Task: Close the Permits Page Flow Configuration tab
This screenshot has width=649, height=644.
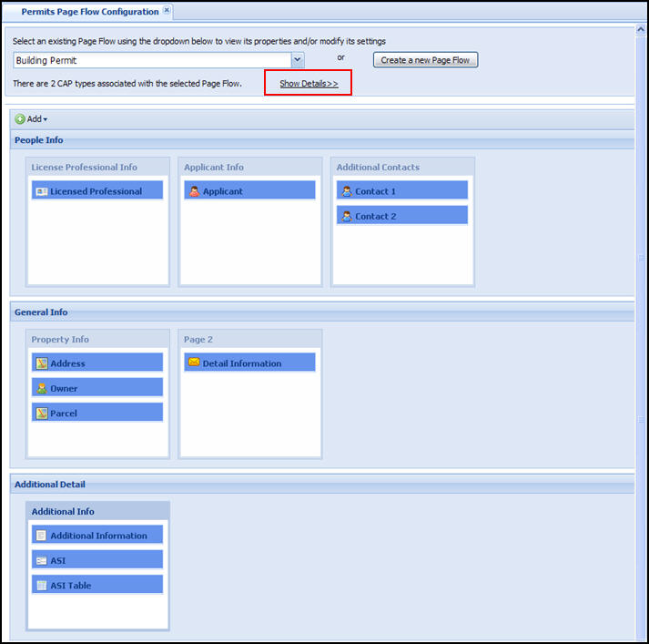Action: (167, 11)
